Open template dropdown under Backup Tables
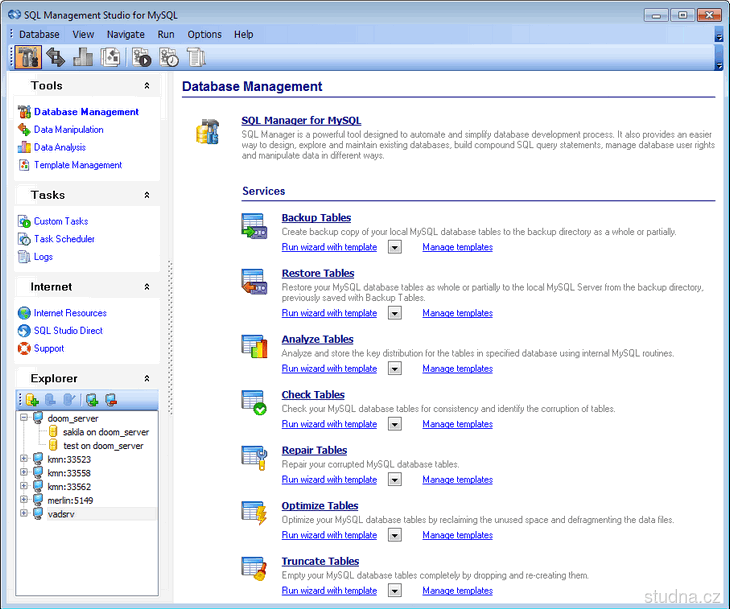This screenshot has width=730, height=609. [395, 247]
